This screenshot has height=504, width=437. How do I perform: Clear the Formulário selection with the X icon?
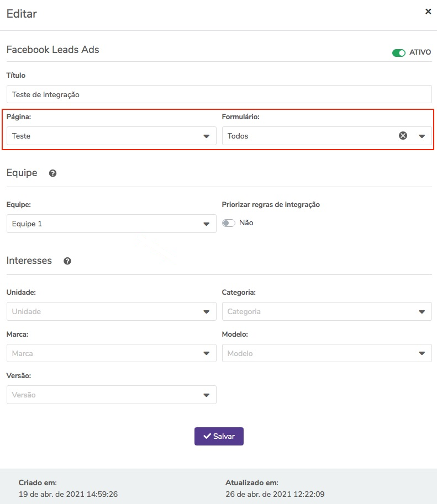403,136
